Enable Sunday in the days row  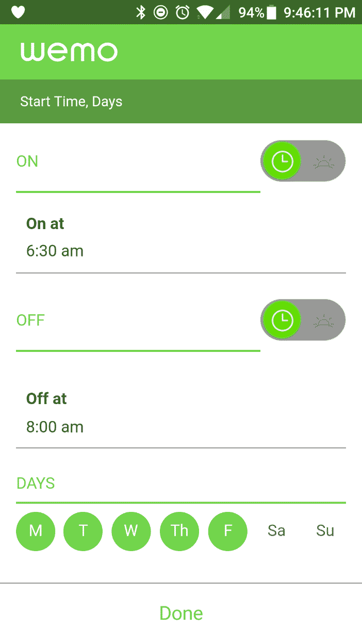[325, 531]
